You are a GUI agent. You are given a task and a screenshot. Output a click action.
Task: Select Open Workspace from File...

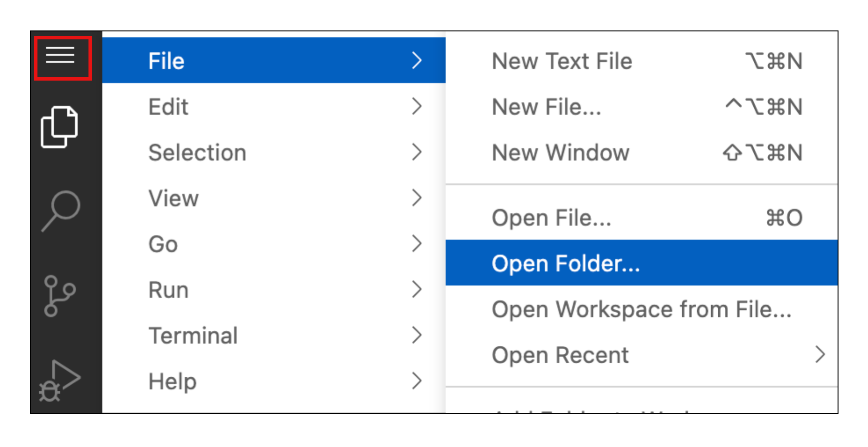click(641, 309)
